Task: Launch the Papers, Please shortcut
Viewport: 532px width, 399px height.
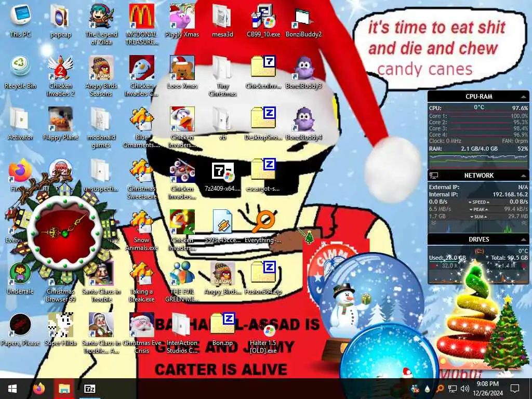Action: point(20,330)
